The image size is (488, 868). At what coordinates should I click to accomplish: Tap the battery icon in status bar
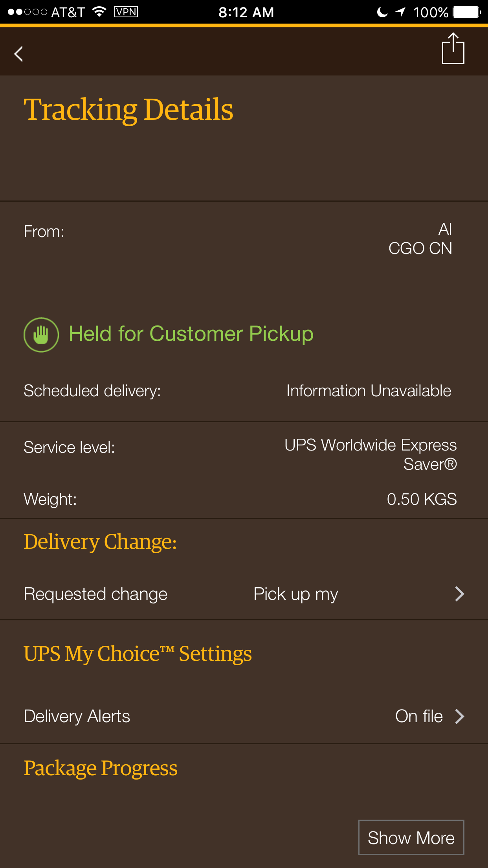point(467,12)
